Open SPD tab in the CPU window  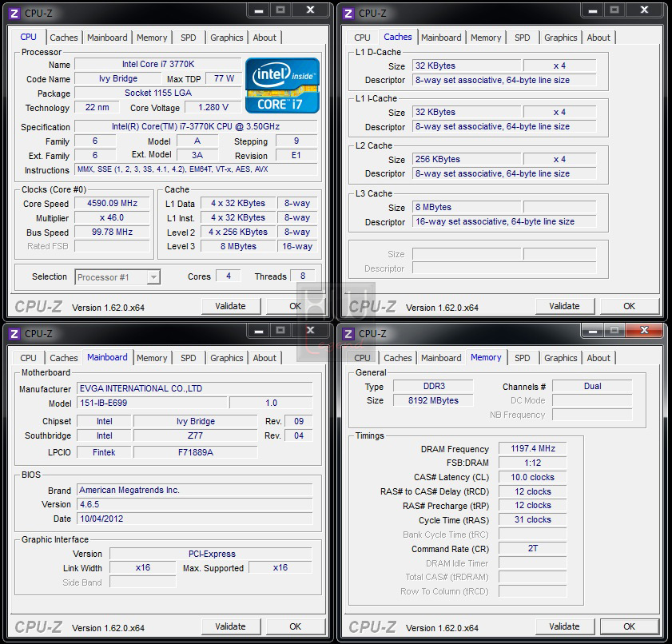188,38
